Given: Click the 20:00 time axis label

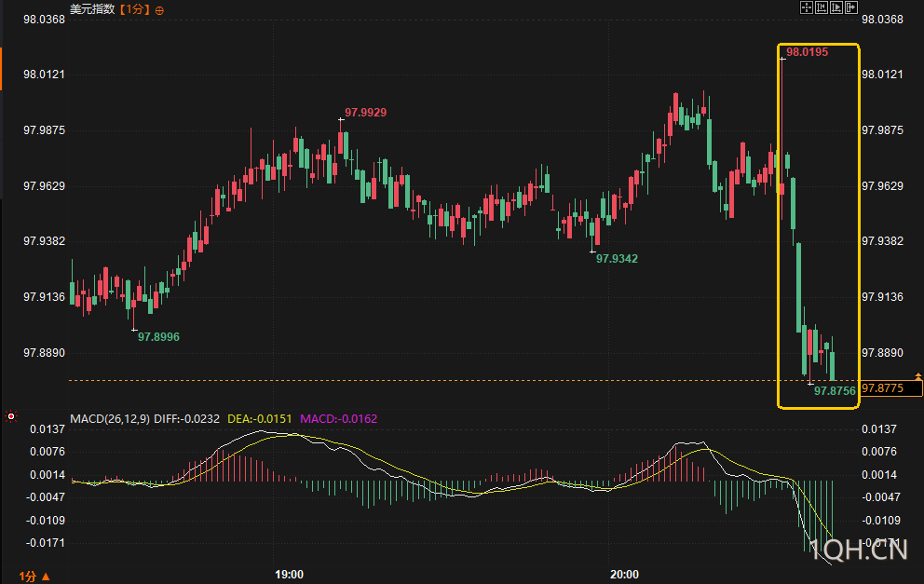Looking at the screenshot, I should 625,575.
